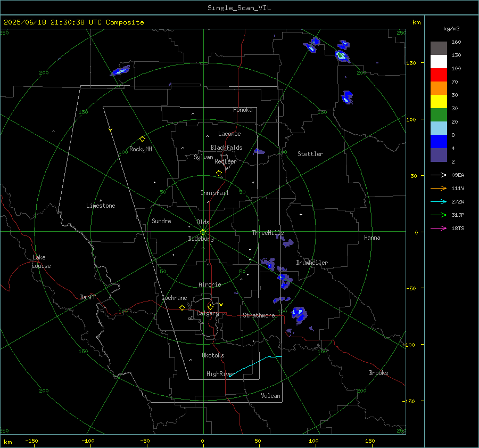The image size is (479, 448).
Task: Click the Didsbury label
Action: click(x=201, y=239)
